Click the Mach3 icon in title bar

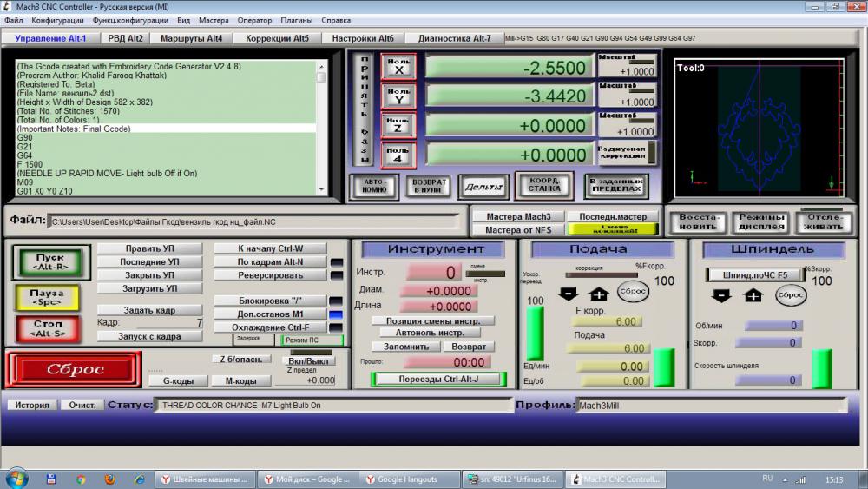point(7,7)
